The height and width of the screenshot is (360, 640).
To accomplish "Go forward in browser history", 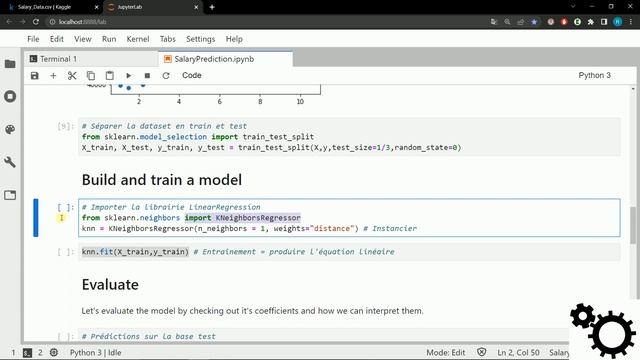I will click(22, 22).
